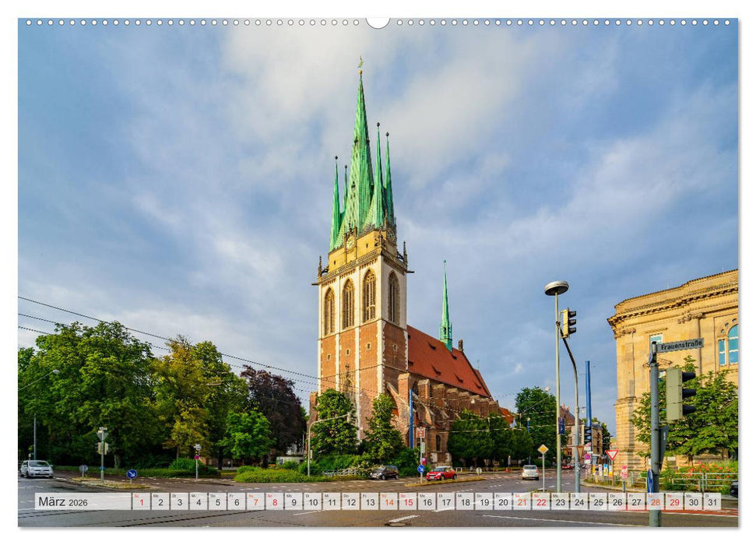Image resolution: width=756 pixels, height=545 pixels.
Task: Click the red date 22
Action: (539, 503)
